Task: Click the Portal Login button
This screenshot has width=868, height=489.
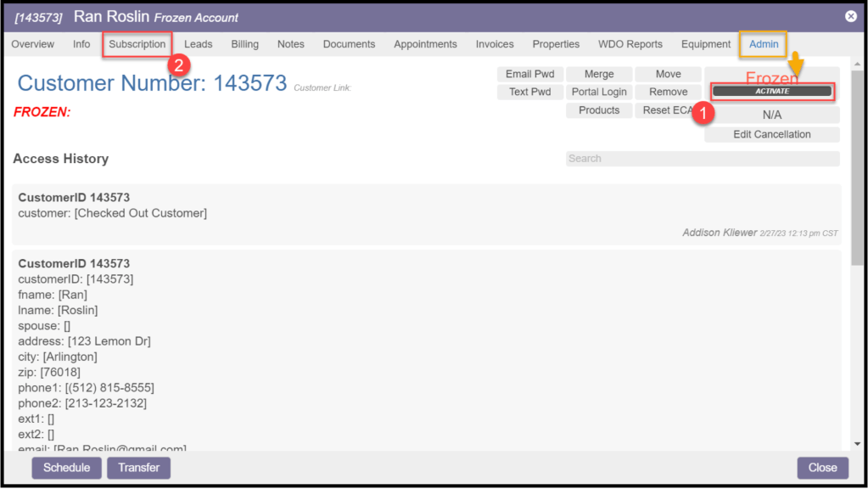Action: 599,93
